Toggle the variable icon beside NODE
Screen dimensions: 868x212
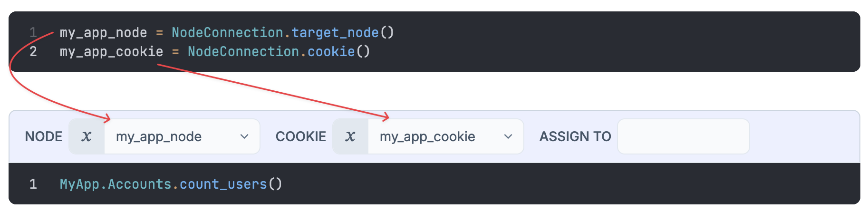click(x=87, y=137)
